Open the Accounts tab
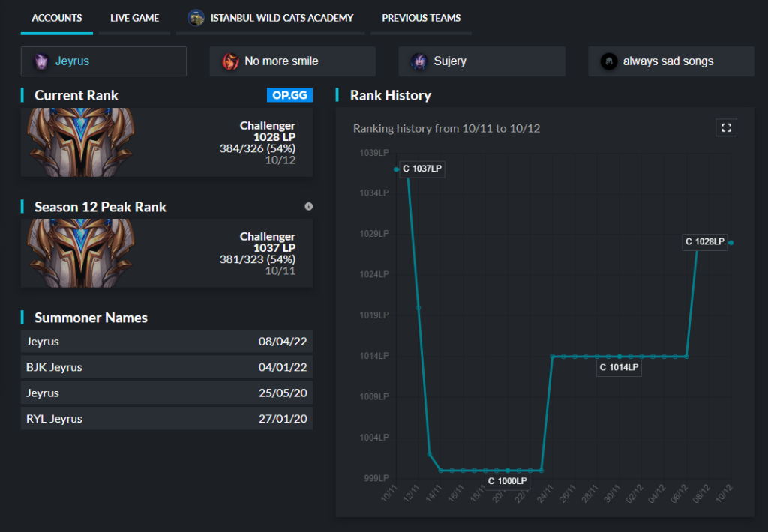Viewport: 768px width, 532px height. tap(57, 18)
